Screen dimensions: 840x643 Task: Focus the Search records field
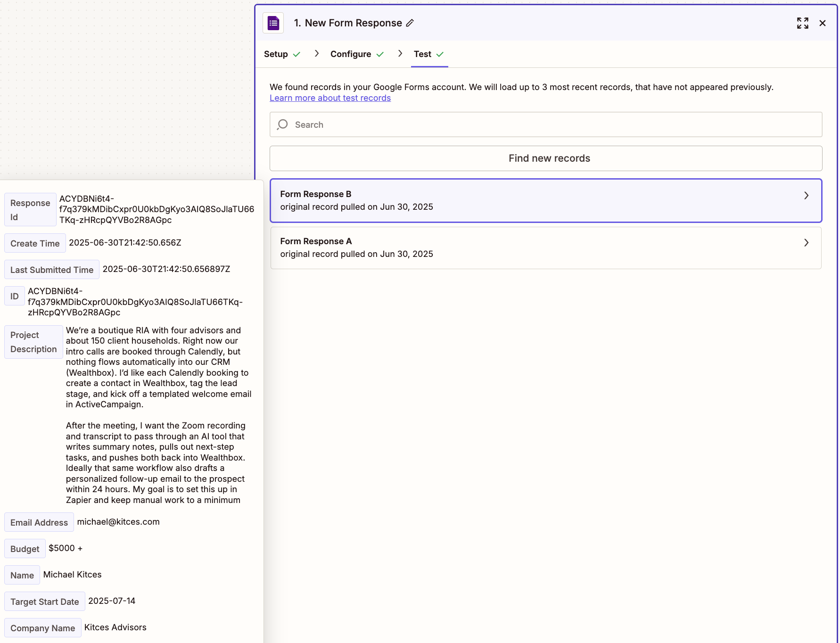coord(546,124)
